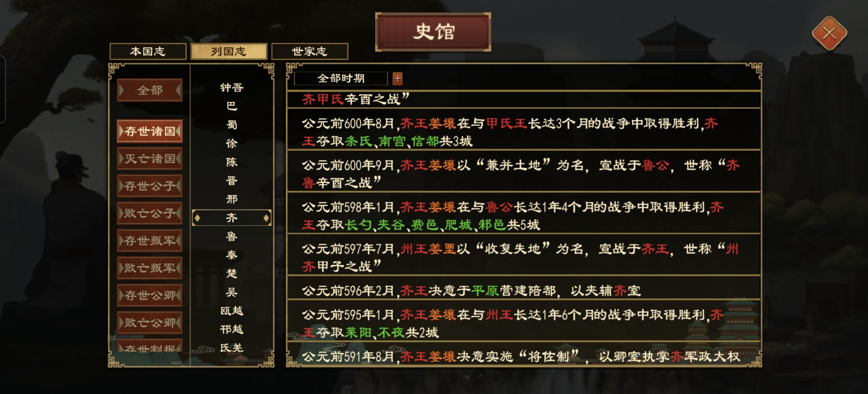The height and width of the screenshot is (394, 868).
Task: Pick 楚 from the state list
Action: tap(231, 273)
